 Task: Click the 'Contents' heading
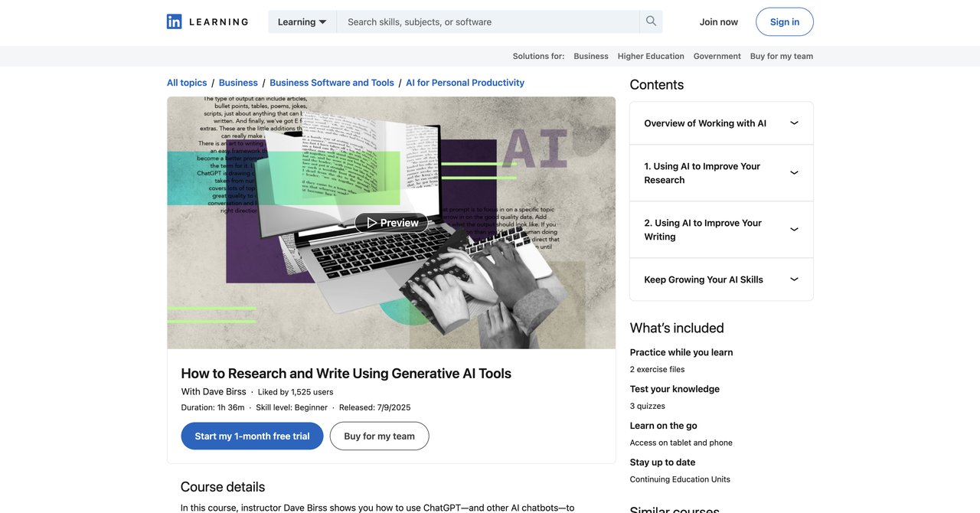[x=656, y=84]
